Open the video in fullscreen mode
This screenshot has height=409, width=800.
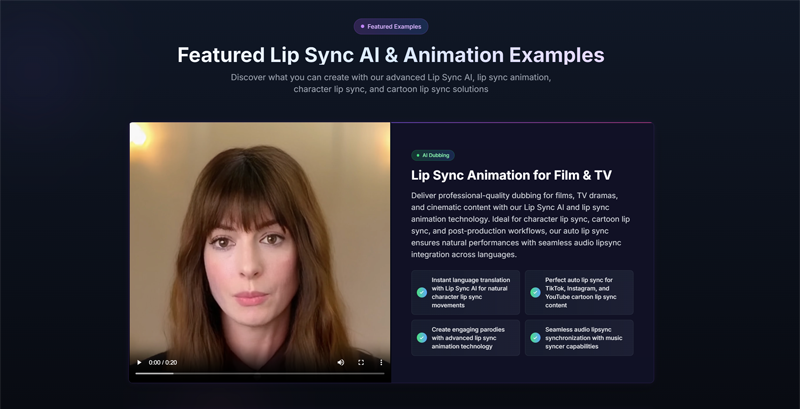coord(361,363)
